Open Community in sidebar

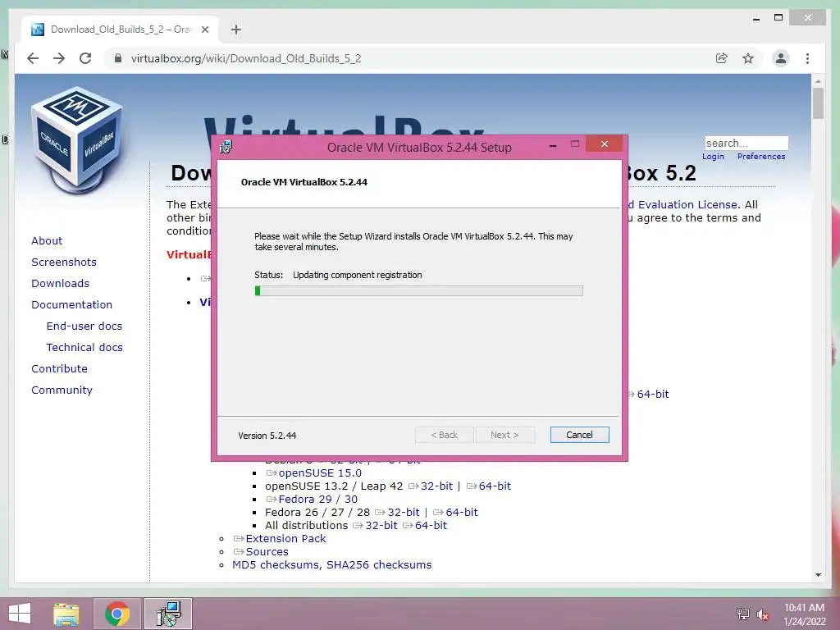(x=62, y=390)
